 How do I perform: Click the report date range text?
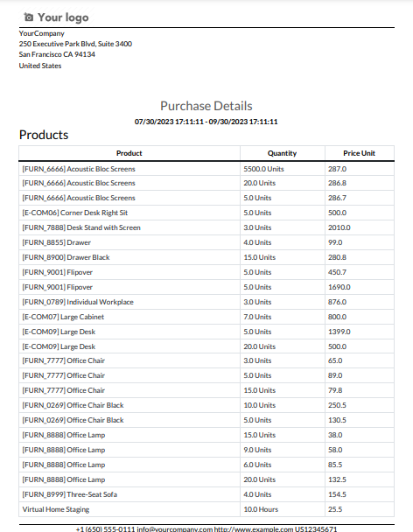[x=206, y=122]
